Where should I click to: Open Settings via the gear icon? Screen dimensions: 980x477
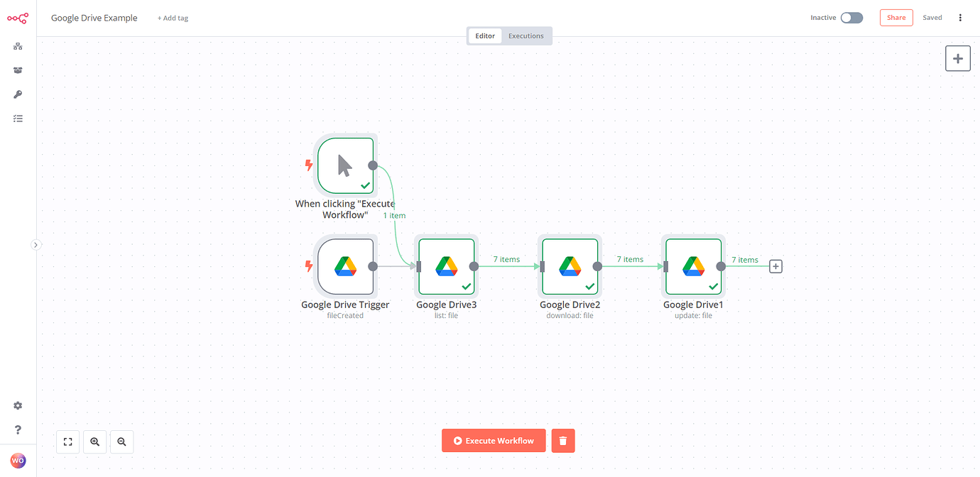(x=18, y=405)
